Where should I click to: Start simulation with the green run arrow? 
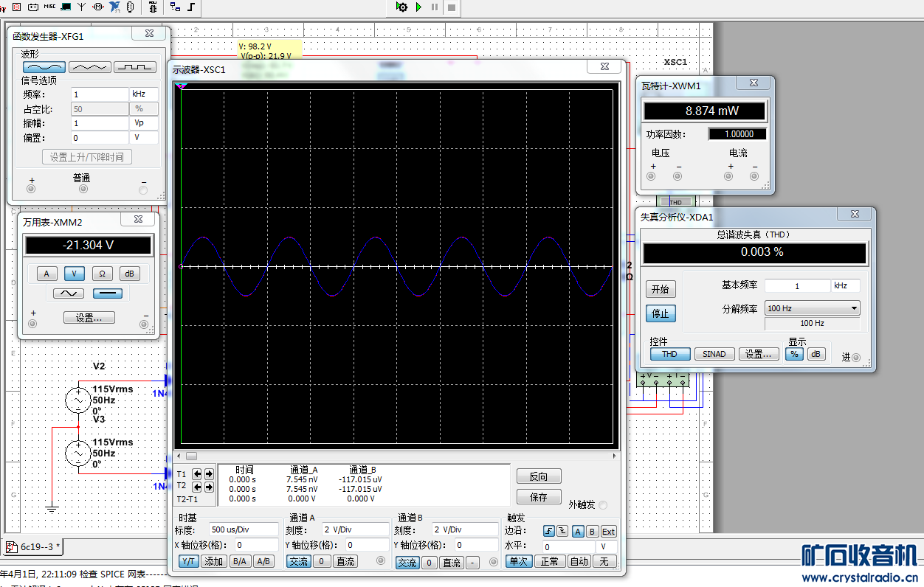pyautogui.click(x=418, y=7)
